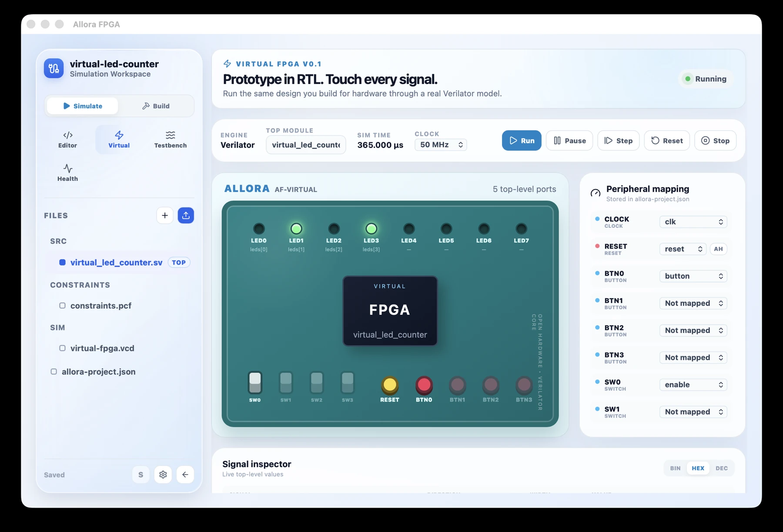The height and width of the screenshot is (532, 783).
Task: Select HEX value format
Action: tap(698, 468)
